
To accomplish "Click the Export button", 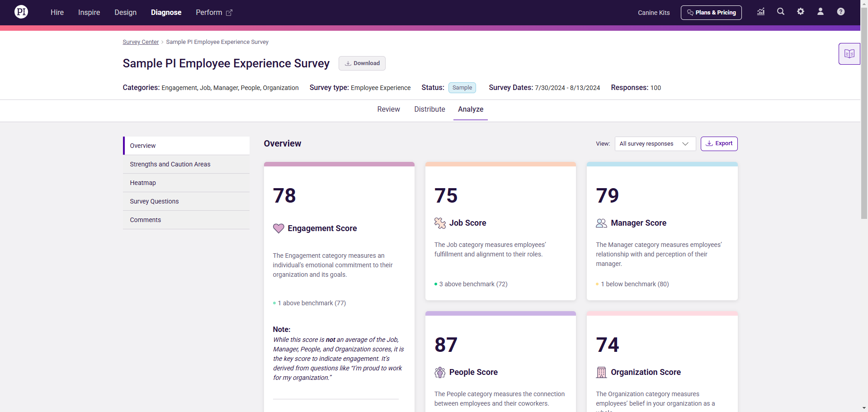I will coord(719,144).
